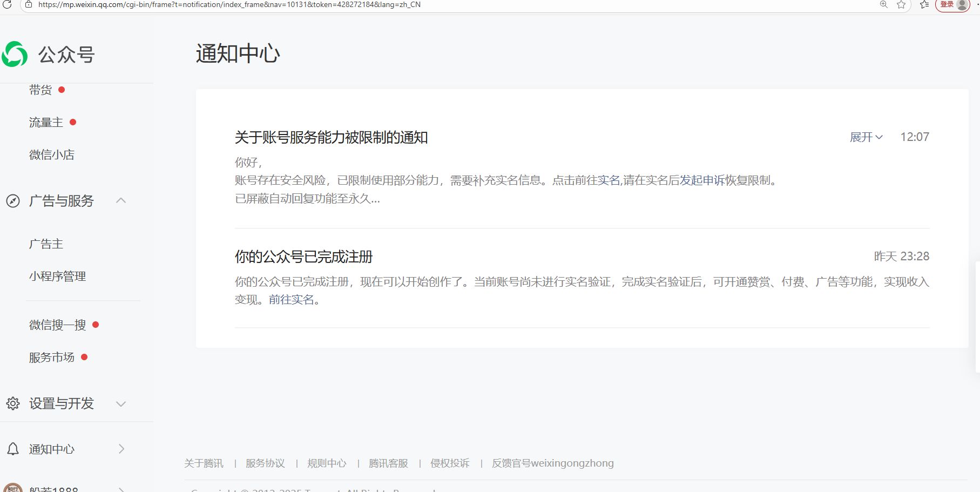Open 微信小店 in the sidebar
This screenshot has height=492, width=980.
[x=52, y=155]
